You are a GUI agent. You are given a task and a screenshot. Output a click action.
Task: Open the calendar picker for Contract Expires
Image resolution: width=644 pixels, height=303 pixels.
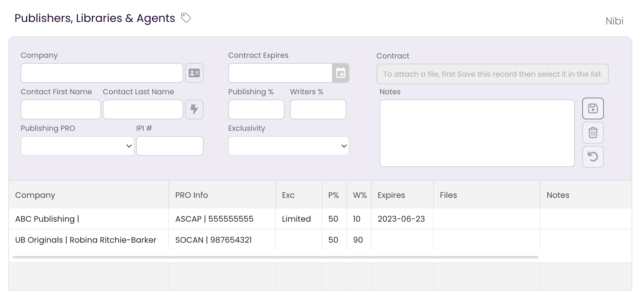(340, 73)
